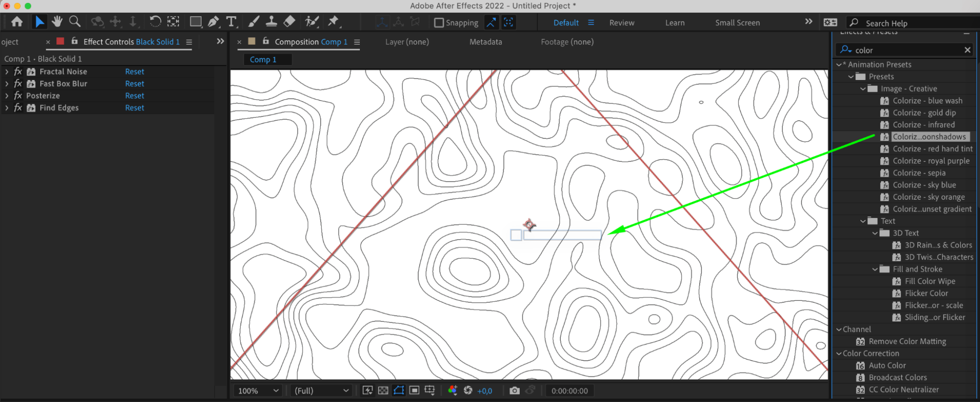
Task: Toggle the Fast Box Blur fx switch
Action: pyautogui.click(x=18, y=83)
